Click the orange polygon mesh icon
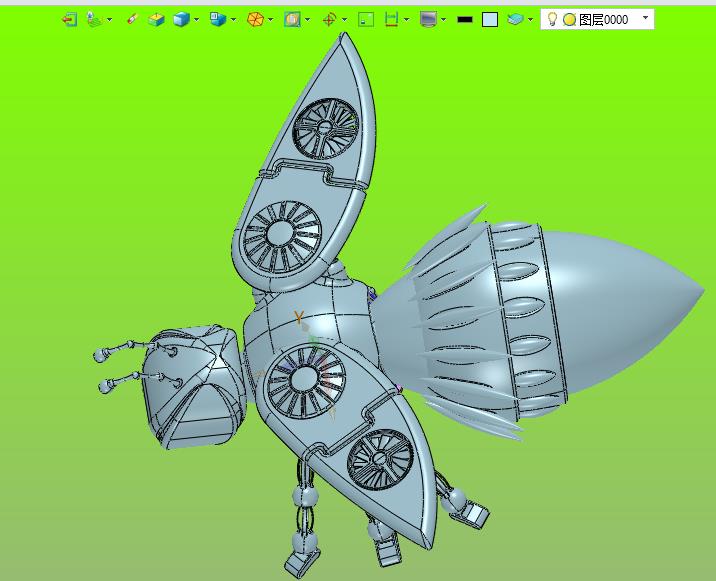 point(255,20)
